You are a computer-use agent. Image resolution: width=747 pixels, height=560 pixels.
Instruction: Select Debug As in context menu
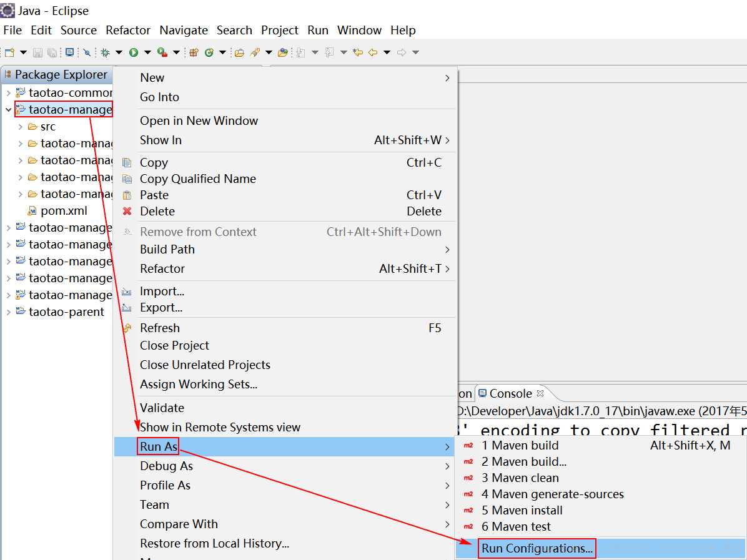[x=285, y=466]
